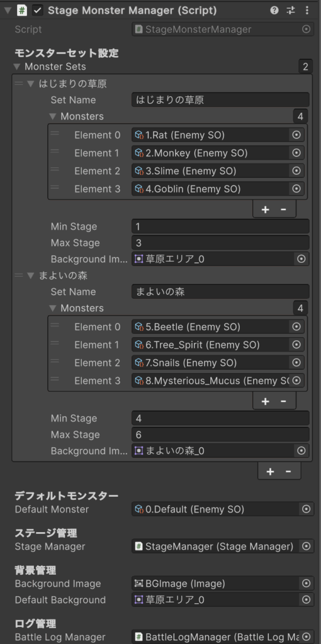Click Max Stage field showing 3
Viewport: 321px width, 644px height.
220,243
